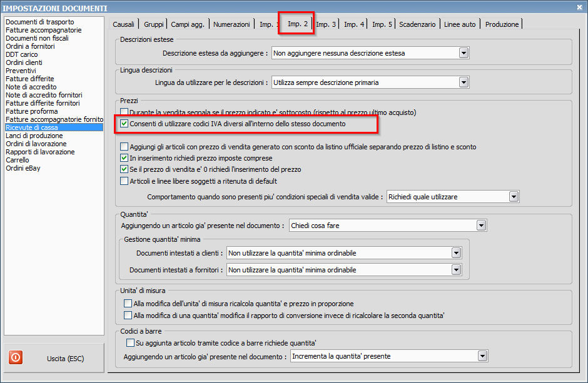Image resolution: width=588 pixels, height=383 pixels.
Task: Switch to the Linee auto tab
Action: click(x=460, y=24)
